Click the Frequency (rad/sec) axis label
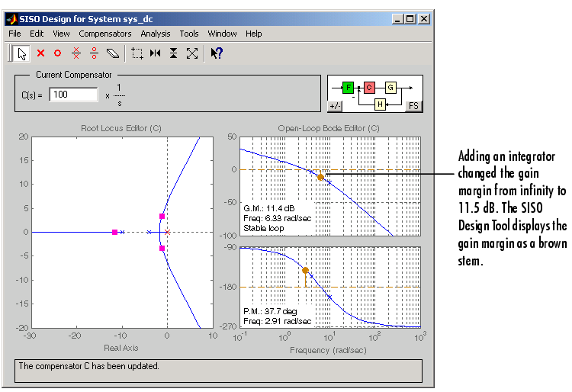This screenshot has width=572, height=392. 328,350
